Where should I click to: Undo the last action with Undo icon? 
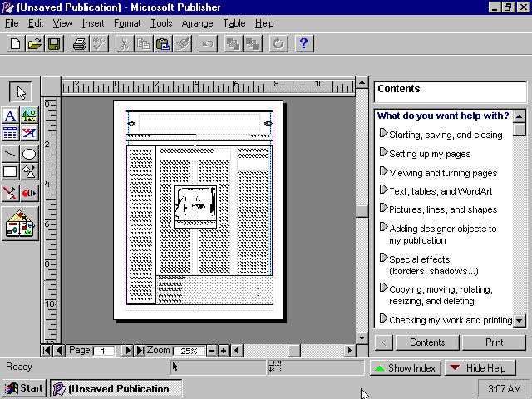tap(208, 44)
